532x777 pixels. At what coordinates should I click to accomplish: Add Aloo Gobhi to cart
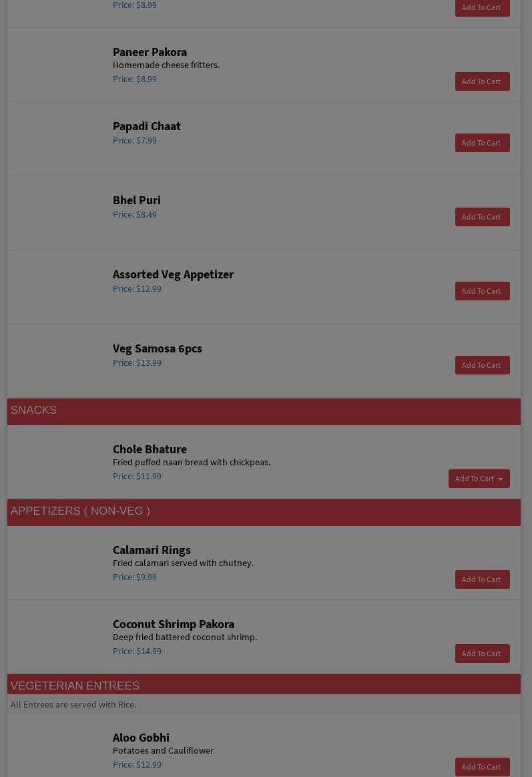[482, 767]
